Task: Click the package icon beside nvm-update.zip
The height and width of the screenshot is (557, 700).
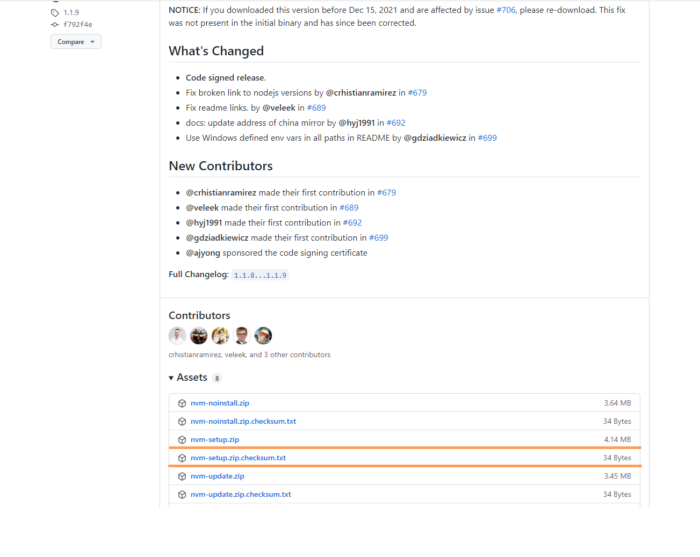Action: [182, 476]
